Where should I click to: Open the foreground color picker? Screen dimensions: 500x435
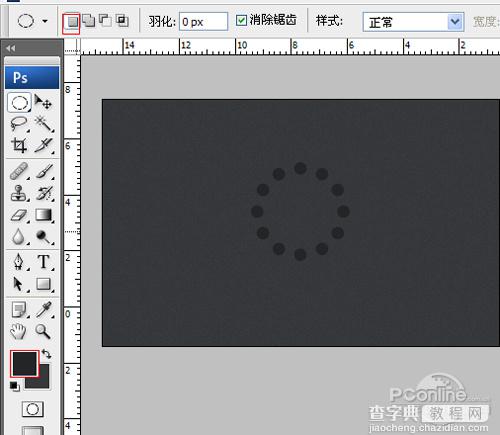click(24, 363)
